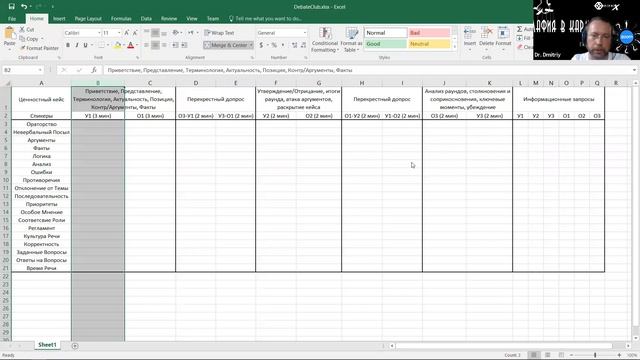Click the Copy command
Screen dimensions: 640x360
32,39
